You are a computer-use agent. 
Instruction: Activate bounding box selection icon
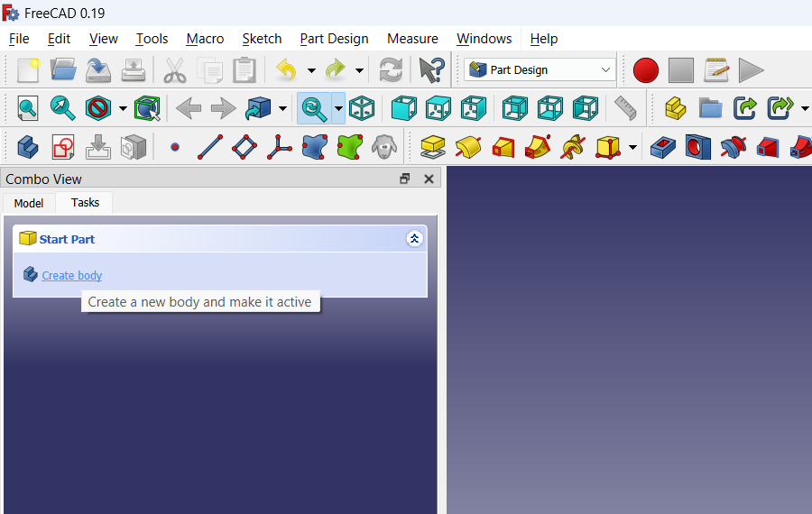click(147, 109)
